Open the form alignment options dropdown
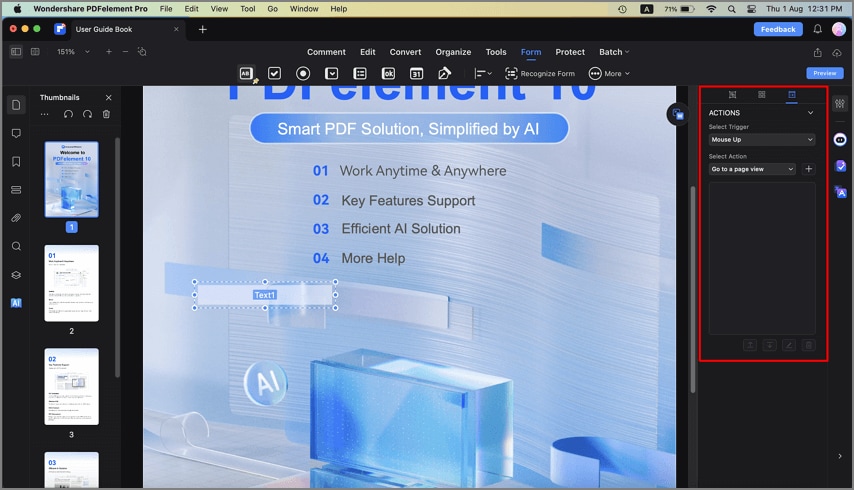 pyautogui.click(x=483, y=73)
